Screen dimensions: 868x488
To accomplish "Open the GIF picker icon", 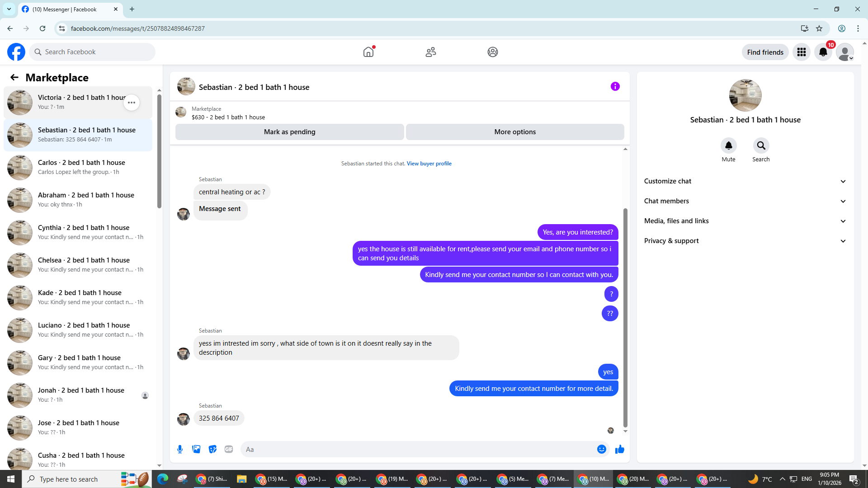I will tap(229, 449).
